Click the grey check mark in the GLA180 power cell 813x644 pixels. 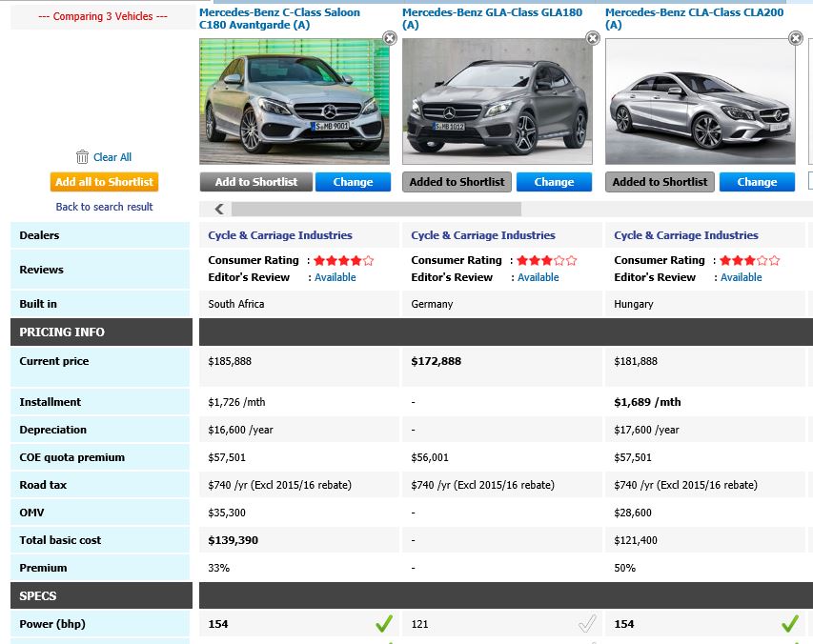587,624
